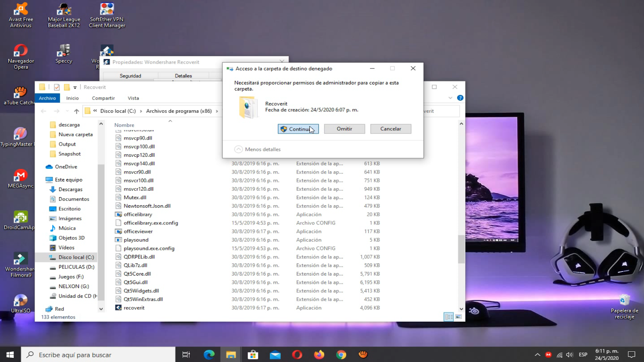
Task: Click the Explorer back arrow
Action: click(44, 111)
